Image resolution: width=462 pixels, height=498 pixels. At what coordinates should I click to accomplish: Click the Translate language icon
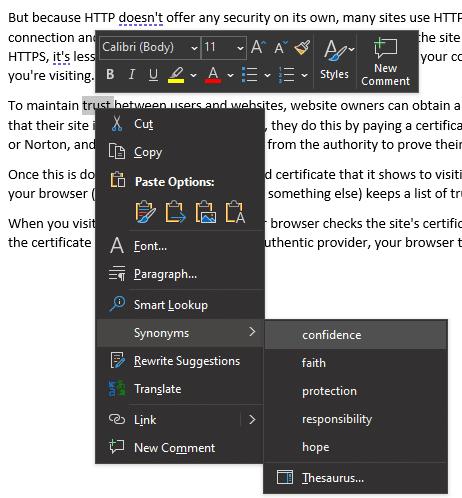tap(117, 388)
